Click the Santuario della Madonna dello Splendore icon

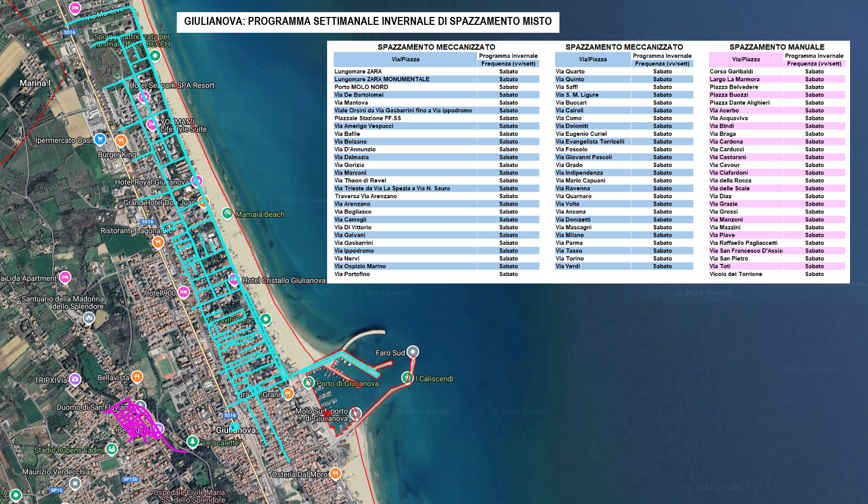tap(88, 318)
